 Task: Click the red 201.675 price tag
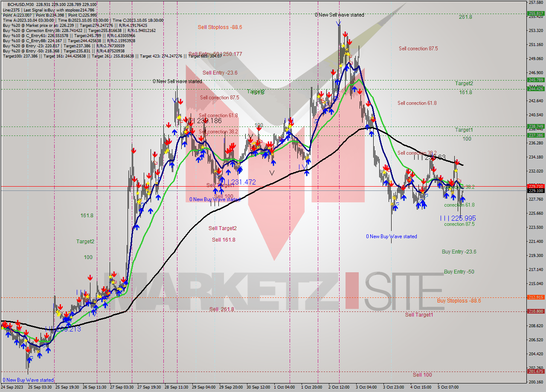click(x=536, y=372)
